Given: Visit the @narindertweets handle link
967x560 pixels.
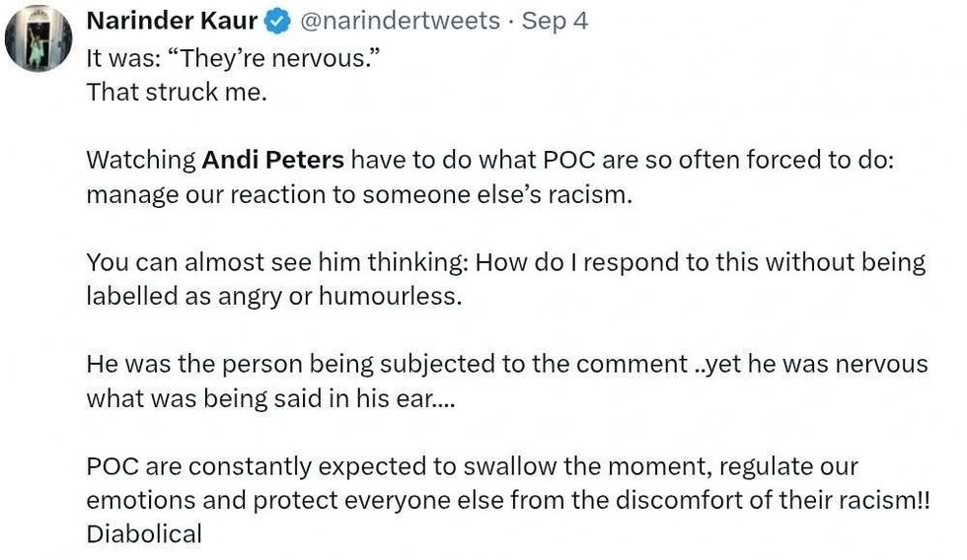Looking at the screenshot, I should [x=400, y=21].
